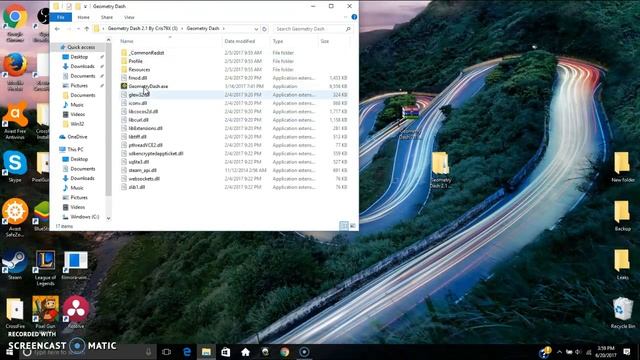Open the Share ribbon tab
Screen dimensions: 640x360
tap(107, 17)
